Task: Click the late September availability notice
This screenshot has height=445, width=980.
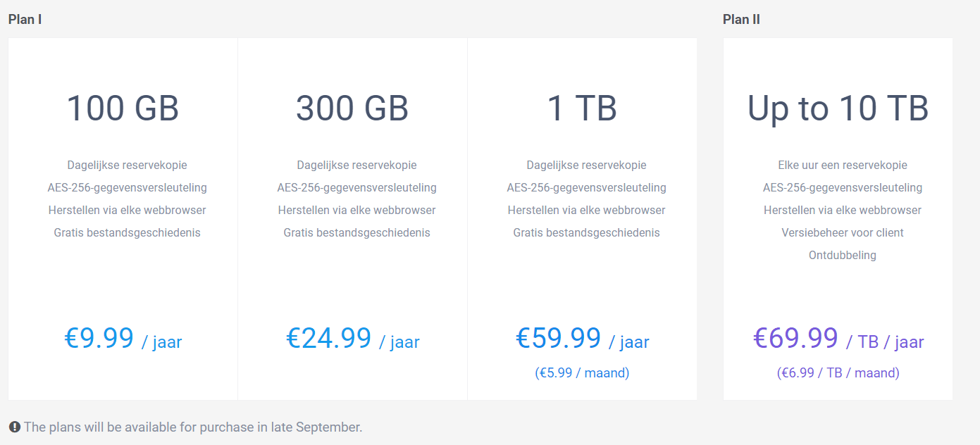Action: pos(193,427)
